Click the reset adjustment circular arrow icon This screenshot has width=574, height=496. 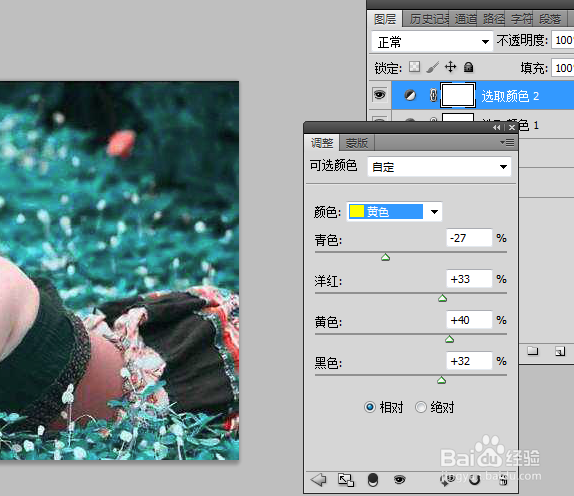(x=475, y=480)
